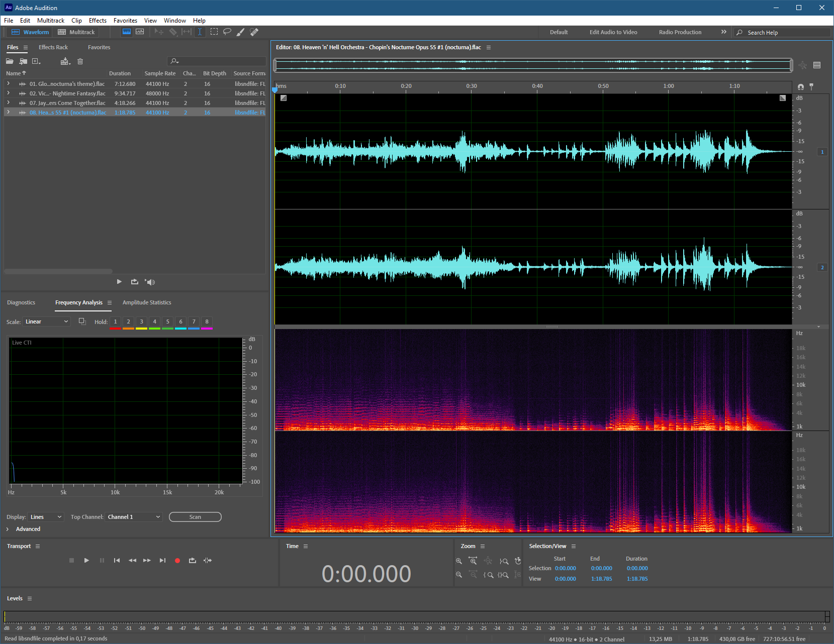Click Zoom In (Time) icon
Image resolution: width=834 pixels, height=644 pixels.
click(473, 561)
